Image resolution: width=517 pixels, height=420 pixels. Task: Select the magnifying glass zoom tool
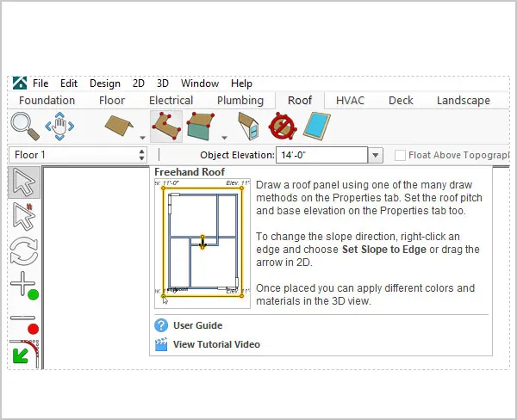click(25, 127)
